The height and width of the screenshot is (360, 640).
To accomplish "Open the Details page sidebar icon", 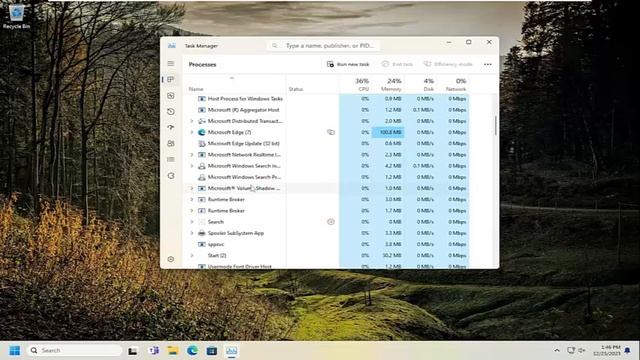I will pos(171,160).
